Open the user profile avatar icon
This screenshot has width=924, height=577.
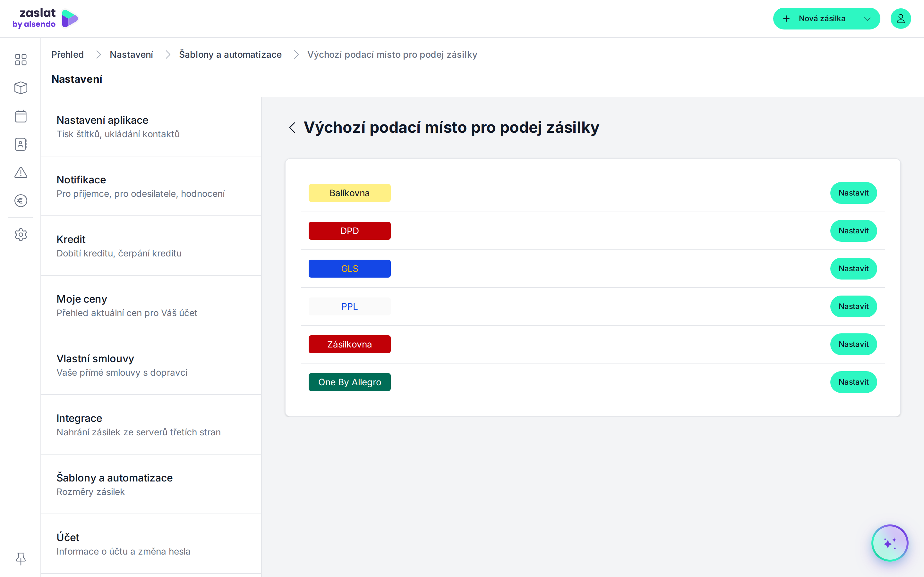pyautogui.click(x=900, y=19)
